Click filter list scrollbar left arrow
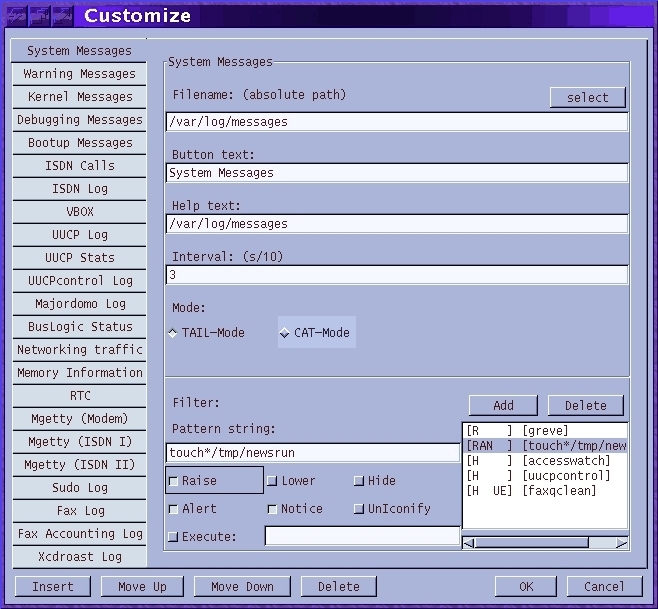This screenshot has width=658, height=609. pos(468,543)
